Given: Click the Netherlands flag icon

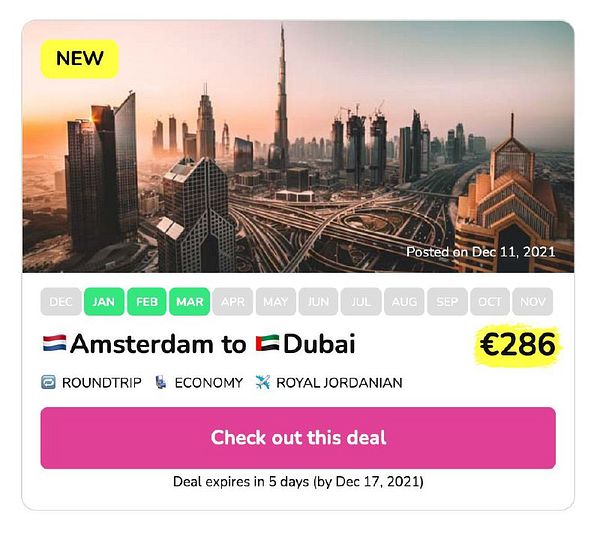Looking at the screenshot, I should [54, 343].
